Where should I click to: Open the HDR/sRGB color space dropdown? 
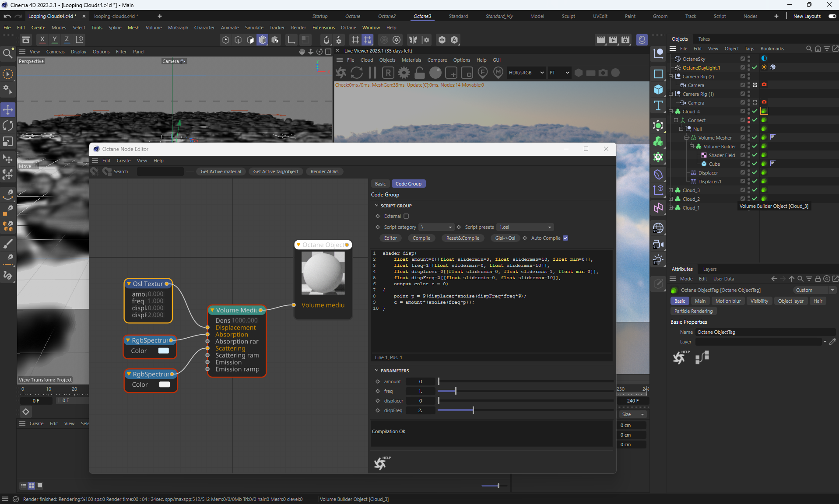pyautogui.click(x=526, y=73)
